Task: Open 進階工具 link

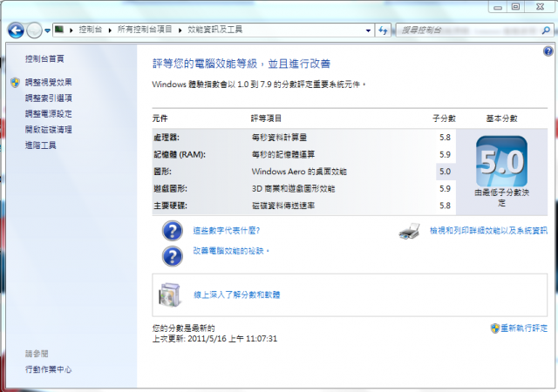Action: pos(41,145)
